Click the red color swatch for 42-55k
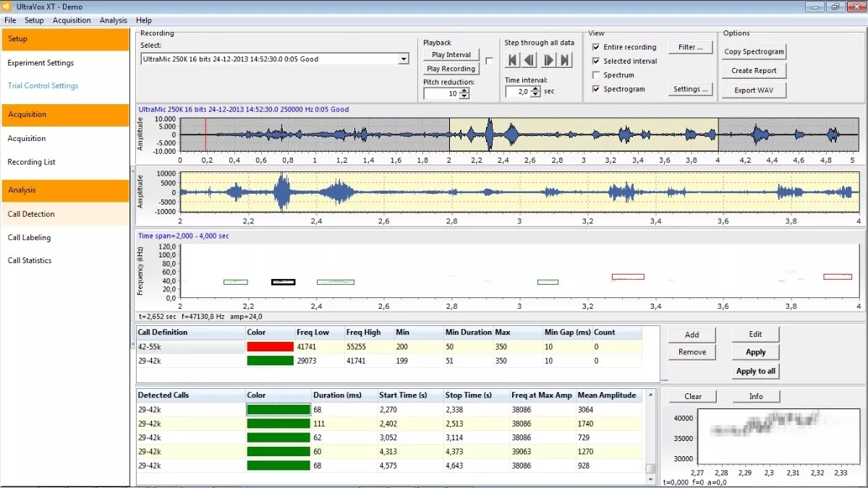Screen dimensions: 868x488 [270, 347]
